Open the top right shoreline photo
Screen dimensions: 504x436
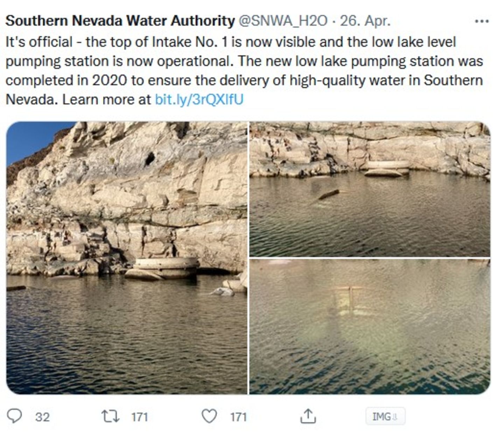(x=370, y=189)
